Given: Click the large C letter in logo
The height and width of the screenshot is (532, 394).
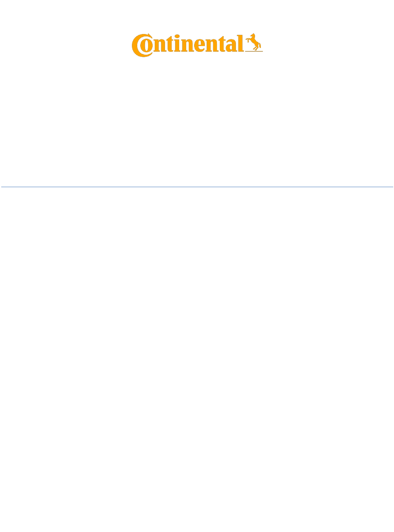Looking at the screenshot, I should pos(142,46).
